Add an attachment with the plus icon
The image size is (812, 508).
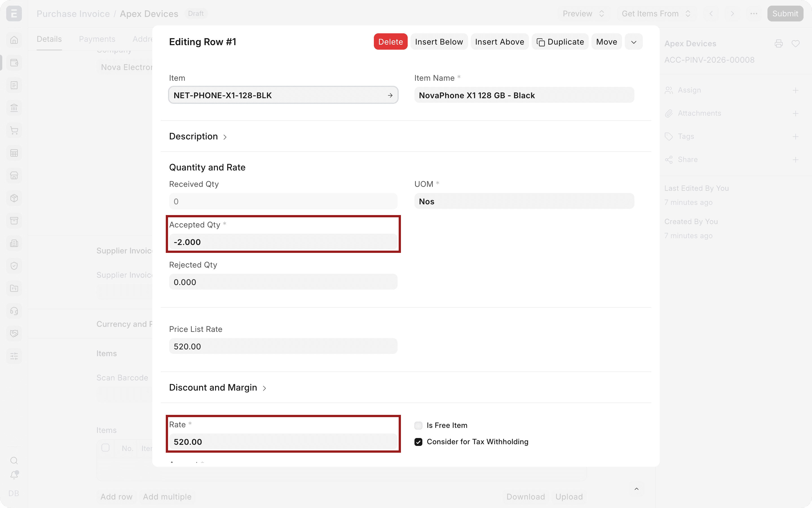[x=796, y=113]
